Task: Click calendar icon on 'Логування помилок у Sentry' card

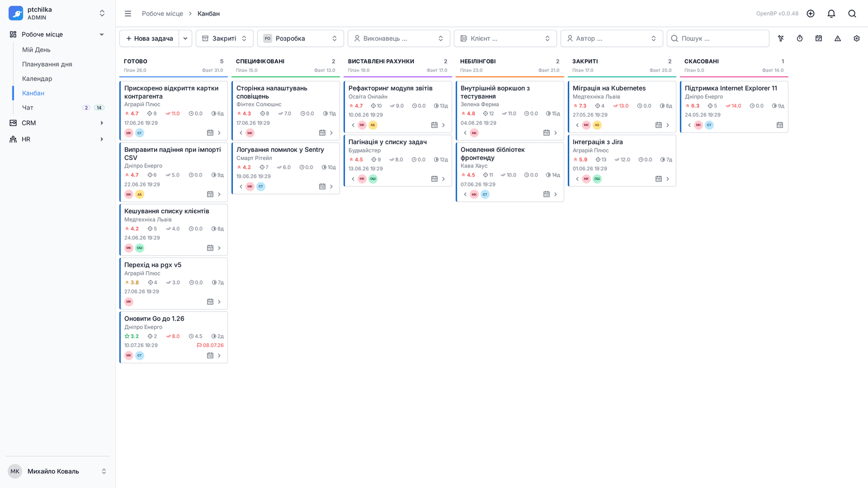Action: click(322, 187)
